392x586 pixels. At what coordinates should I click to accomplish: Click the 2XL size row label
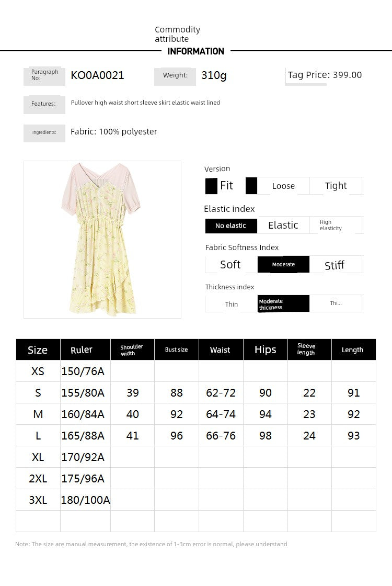point(38,479)
